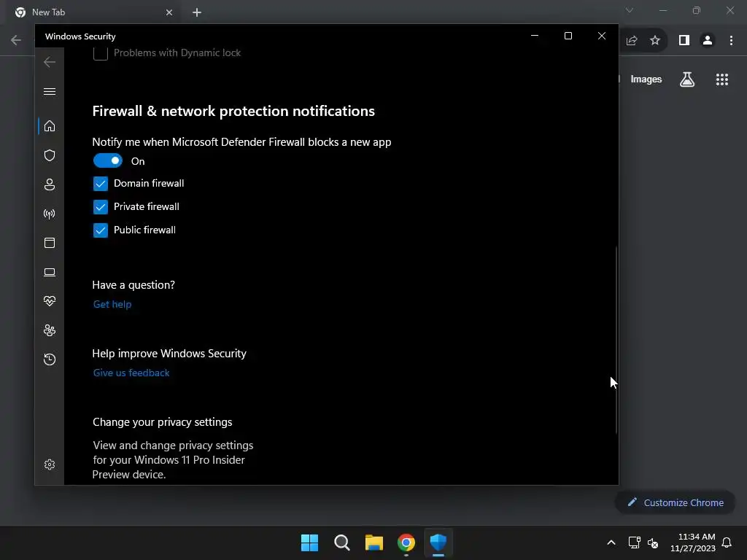This screenshot has height=560, width=747.
Task: Open Chrome tab search chevron
Action: click(x=630, y=10)
